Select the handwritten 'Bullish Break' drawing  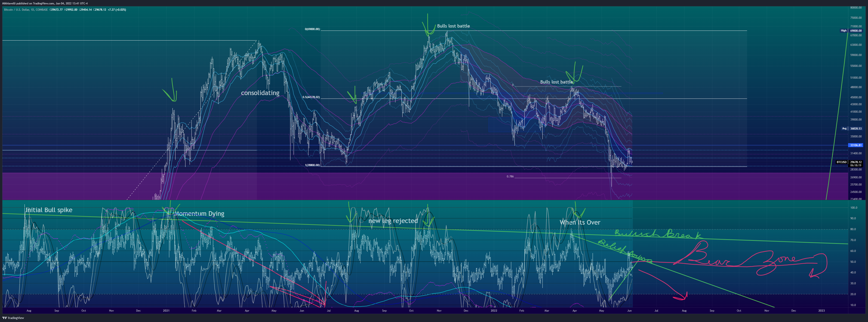[x=659, y=234]
